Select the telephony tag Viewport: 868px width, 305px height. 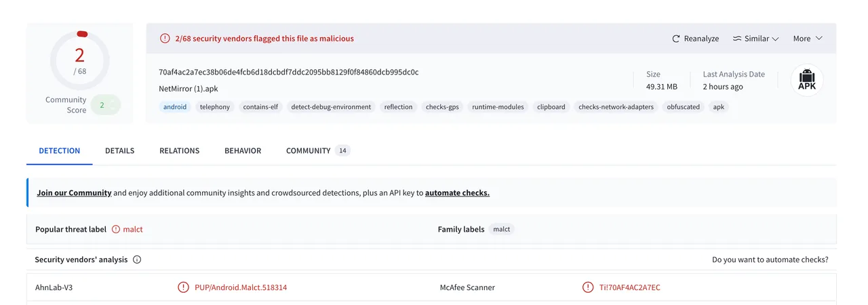click(x=215, y=107)
